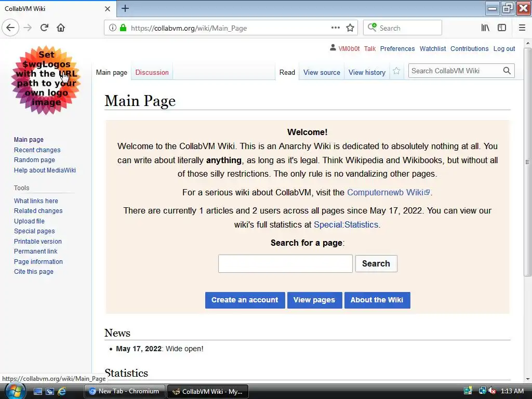Close the CollabVM Wiki tab

coord(108,9)
